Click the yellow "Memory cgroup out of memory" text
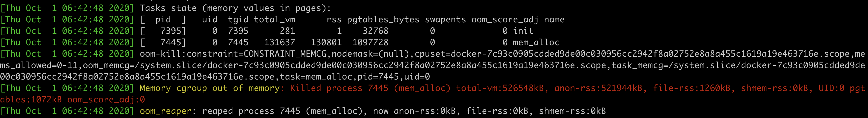This screenshot has height=118, width=868. point(209,88)
